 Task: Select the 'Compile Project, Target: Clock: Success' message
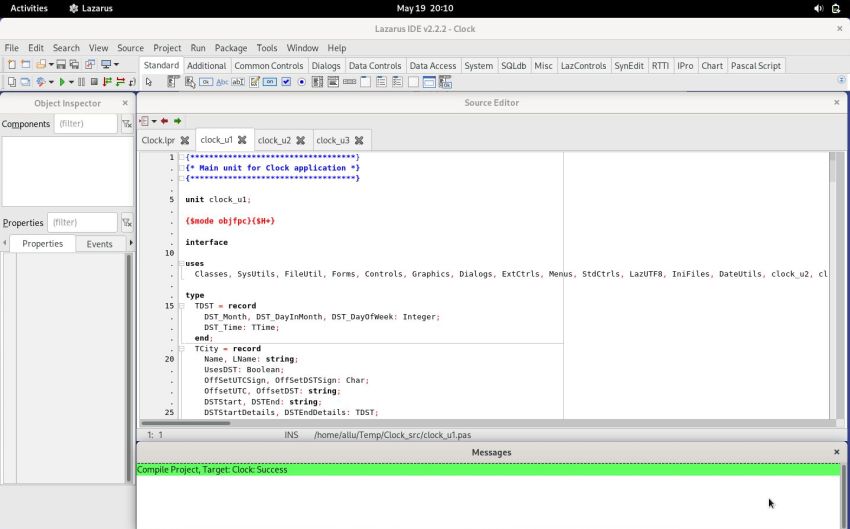click(x=488, y=470)
